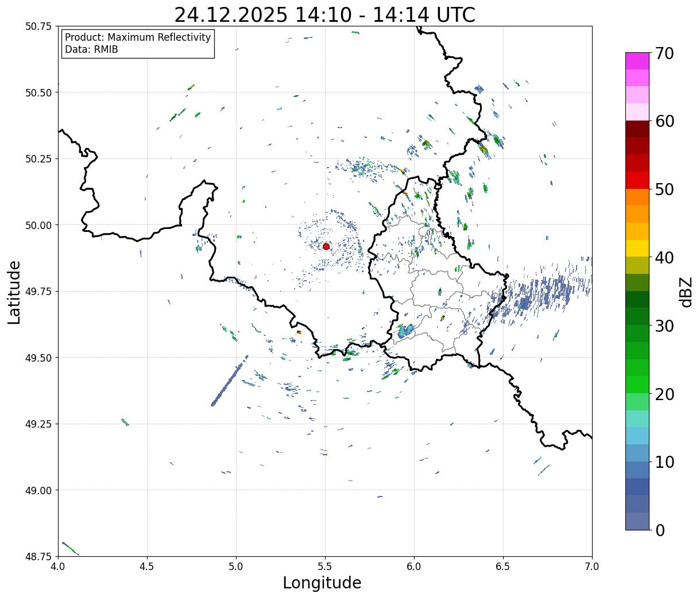Viewport: 700px width, 597px height.
Task: Click the cyan-blue echo cell in southwest Luxembourg
Action: point(406,331)
